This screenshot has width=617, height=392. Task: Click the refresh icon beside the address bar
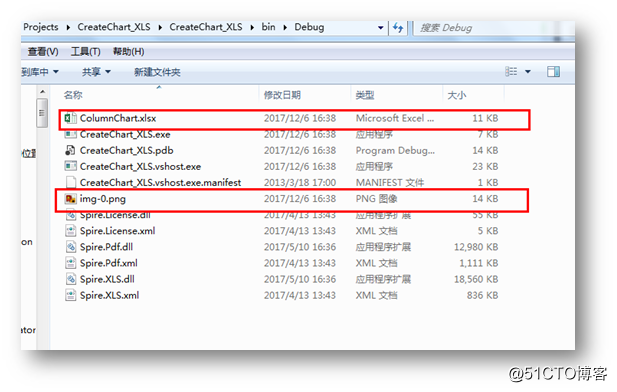pyautogui.click(x=398, y=28)
